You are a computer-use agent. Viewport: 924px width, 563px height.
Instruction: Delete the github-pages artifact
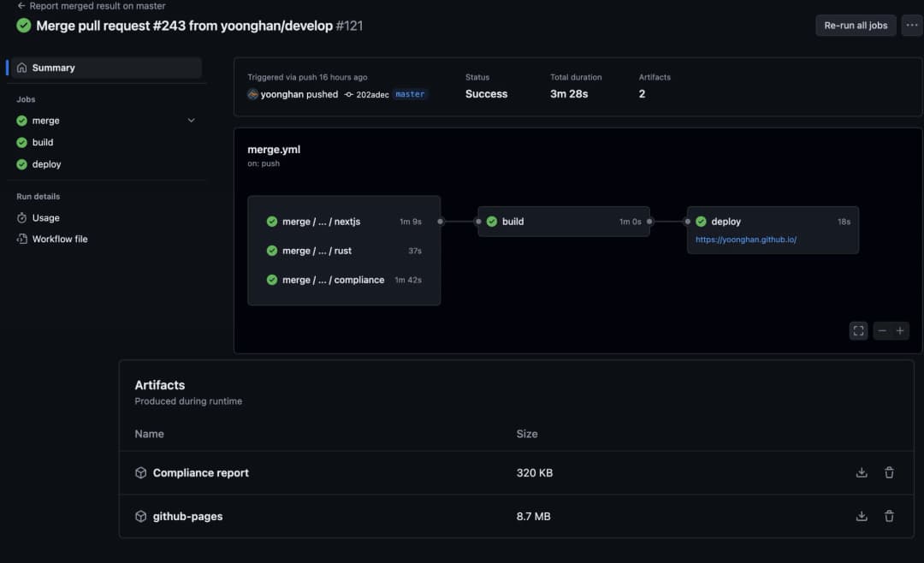889,516
